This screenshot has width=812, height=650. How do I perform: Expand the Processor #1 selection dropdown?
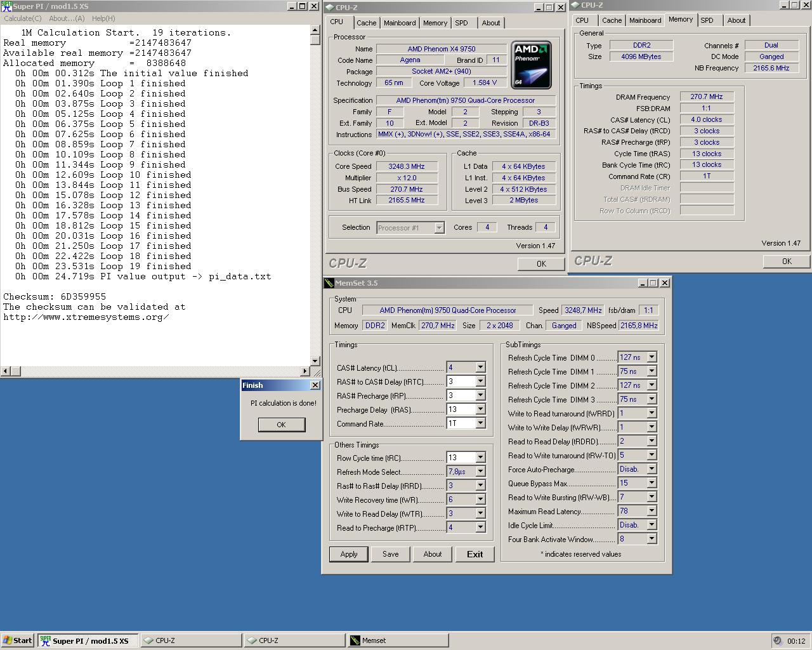click(439, 228)
